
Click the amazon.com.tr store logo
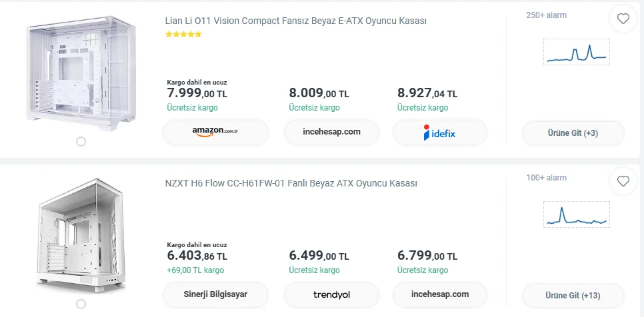point(215,132)
